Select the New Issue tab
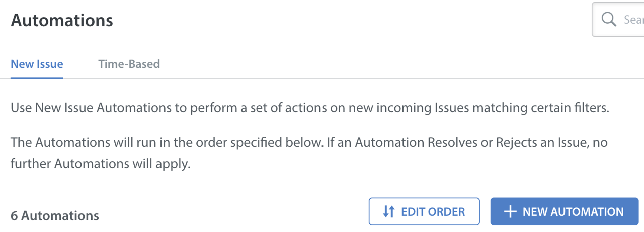 click(x=37, y=64)
